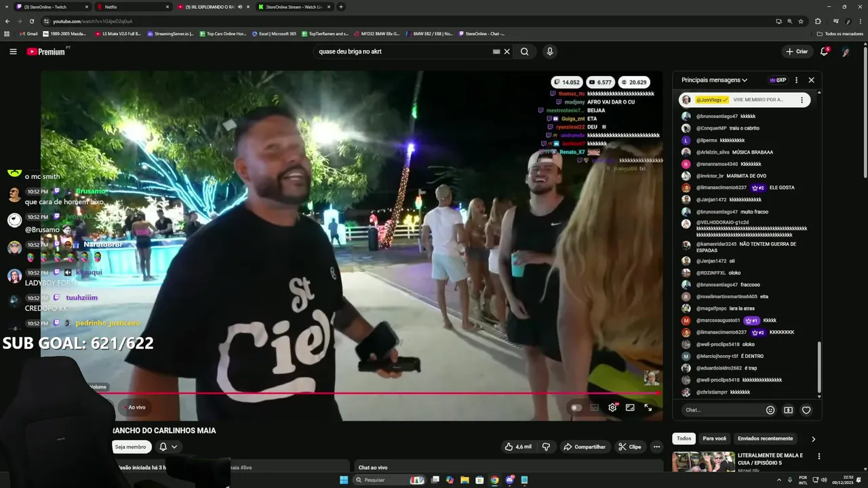Clear the YouTube search box text
Screen dimensions: 868x488
507,52
